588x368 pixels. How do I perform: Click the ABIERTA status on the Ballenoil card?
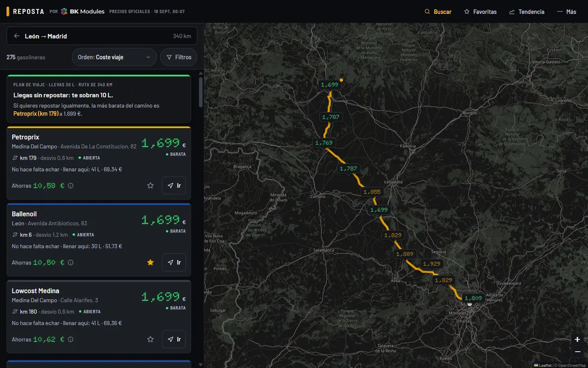point(83,235)
